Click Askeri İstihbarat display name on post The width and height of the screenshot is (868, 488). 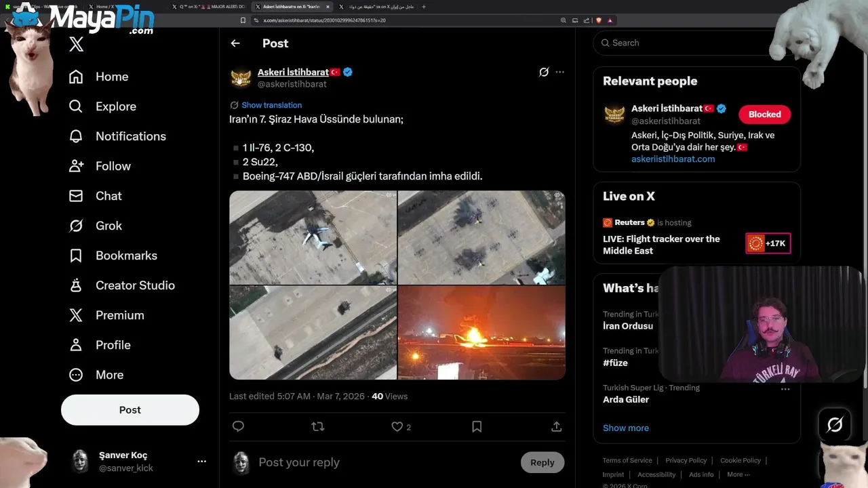pyautogui.click(x=293, y=72)
